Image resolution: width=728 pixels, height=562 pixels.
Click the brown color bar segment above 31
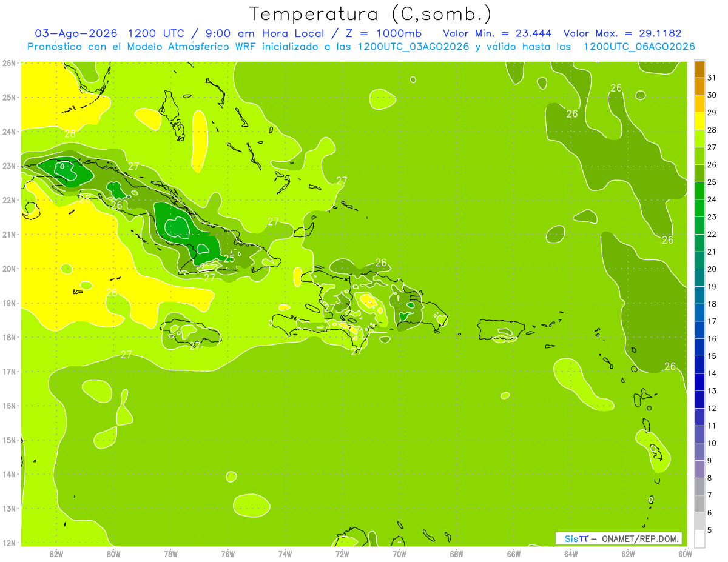click(699, 69)
